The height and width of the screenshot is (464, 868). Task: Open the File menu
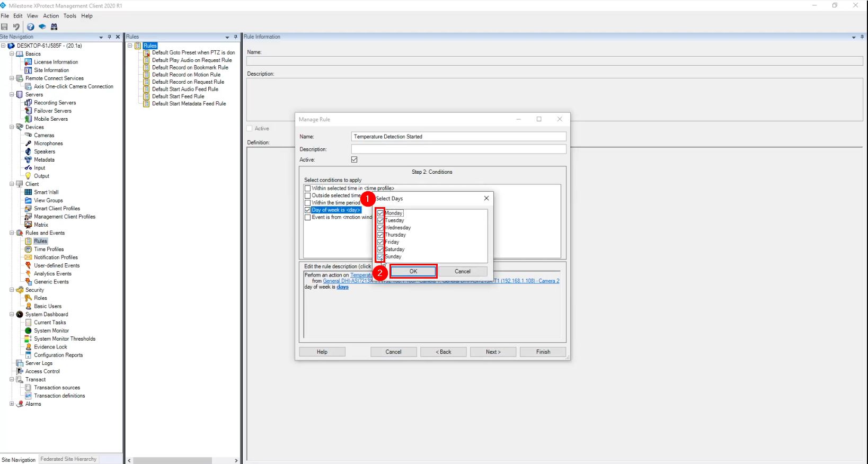click(5, 16)
